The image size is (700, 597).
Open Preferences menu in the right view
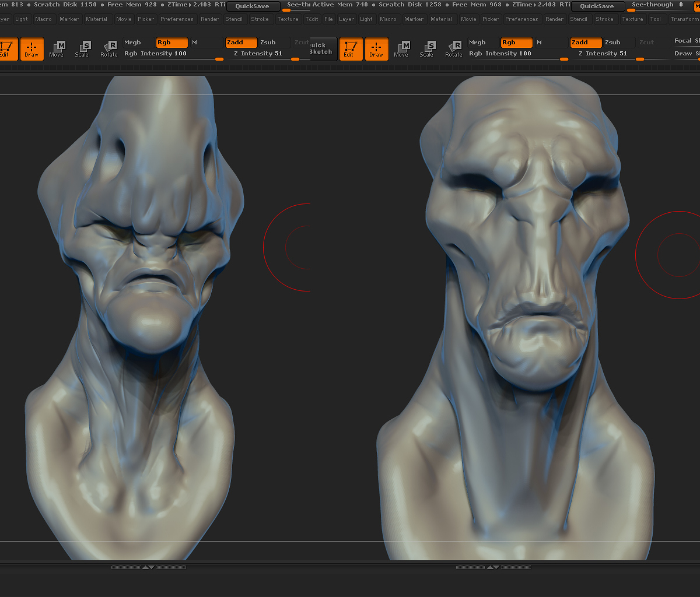click(521, 19)
